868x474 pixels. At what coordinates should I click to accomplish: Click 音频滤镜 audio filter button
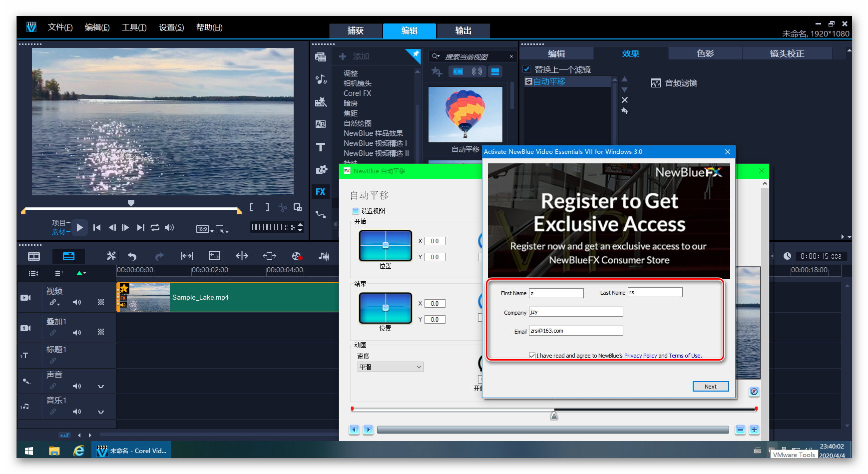tap(674, 83)
